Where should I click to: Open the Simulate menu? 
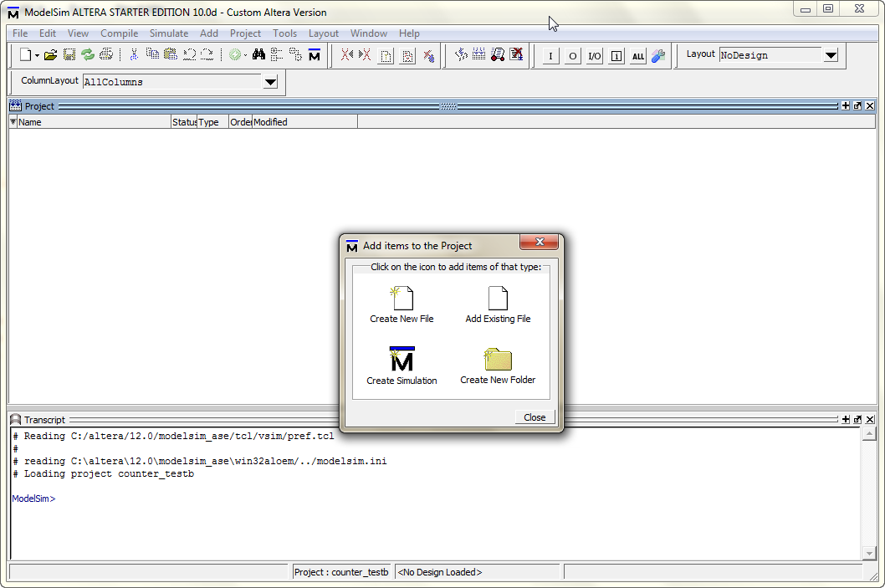click(x=169, y=33)
